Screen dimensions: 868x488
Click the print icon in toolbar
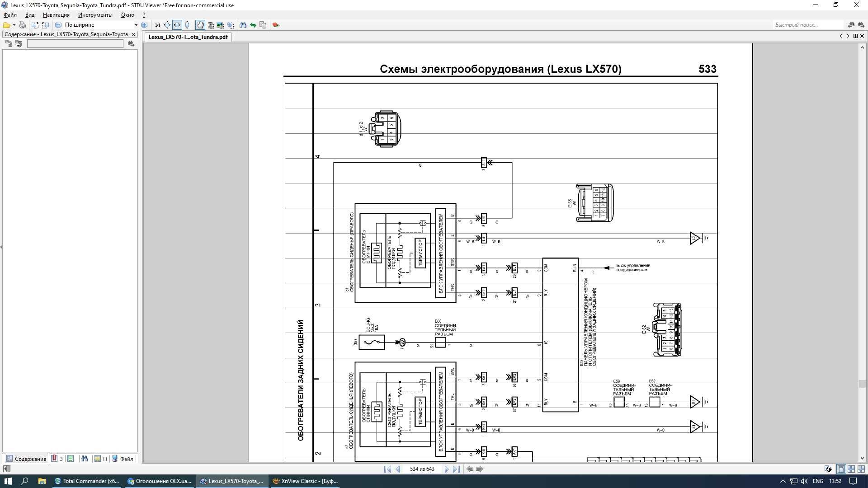point(23,24)
